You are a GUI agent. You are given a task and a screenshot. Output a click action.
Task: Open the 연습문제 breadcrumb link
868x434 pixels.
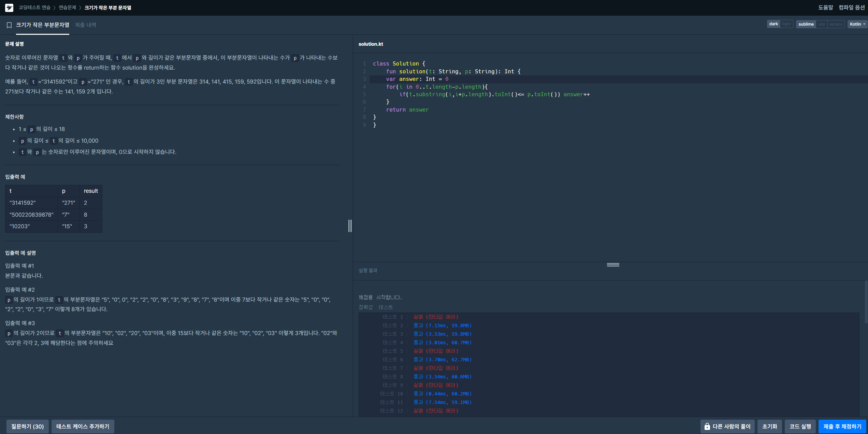tap(67, 8)
